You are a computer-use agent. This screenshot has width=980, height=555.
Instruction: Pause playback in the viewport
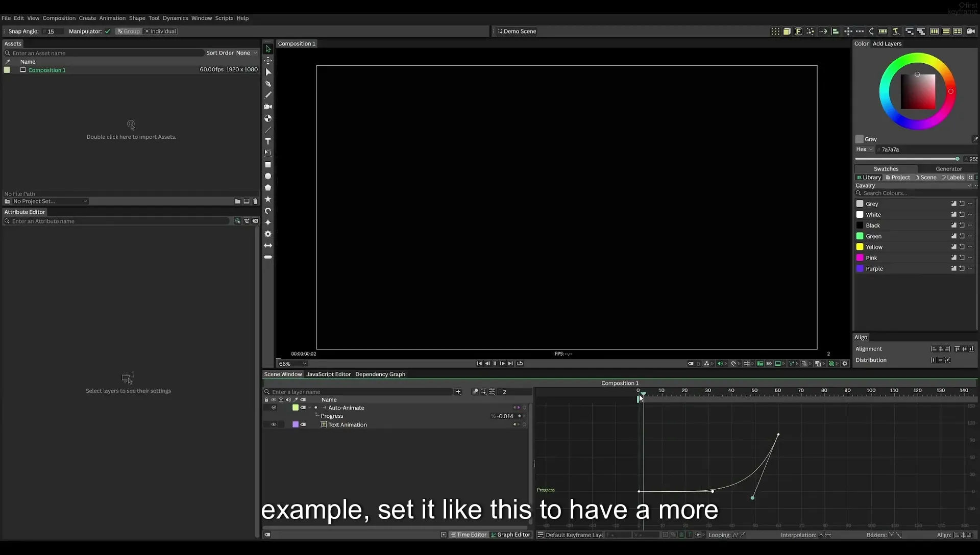pos(495,364)
